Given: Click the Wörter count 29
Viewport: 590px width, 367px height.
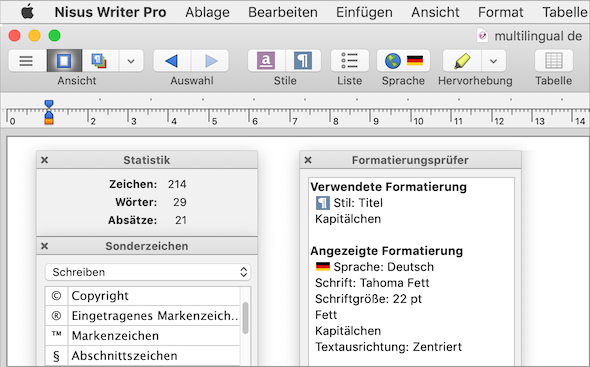Looking at the screenshot, I should pos(179,202).
